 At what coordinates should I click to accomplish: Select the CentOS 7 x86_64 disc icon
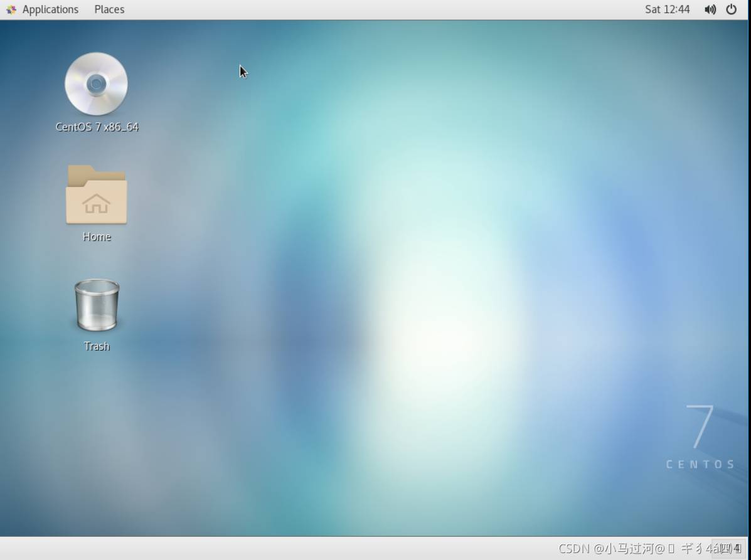(96, 84)
